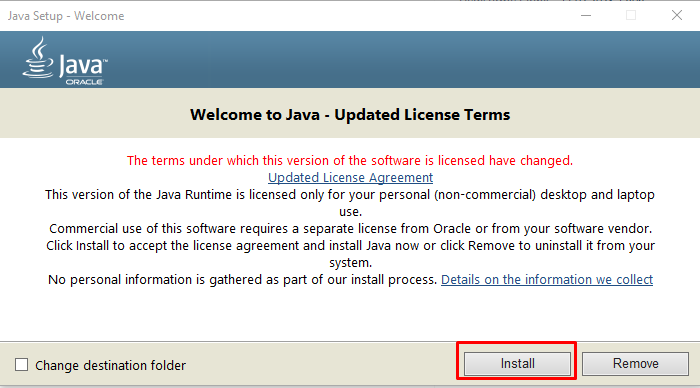Open Details on the information we collect
700x388 pixels.
[x=547, y=280]
